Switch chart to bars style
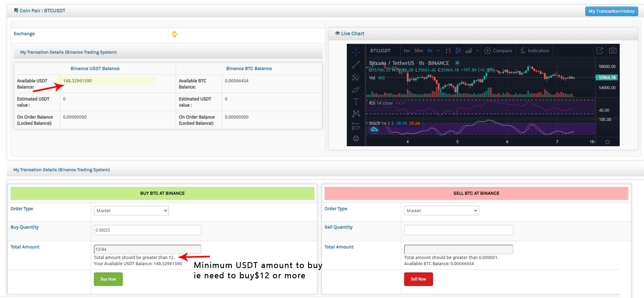Viewport: 644px width, 298px height. pyautogui.click(x=448, y=51)
